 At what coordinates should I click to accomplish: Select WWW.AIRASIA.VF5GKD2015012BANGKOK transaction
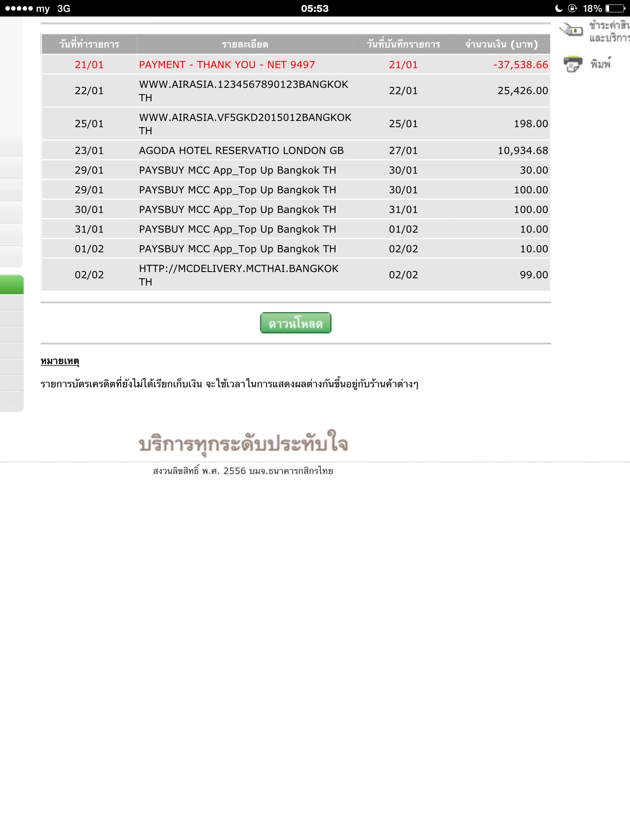pos(296,124)
